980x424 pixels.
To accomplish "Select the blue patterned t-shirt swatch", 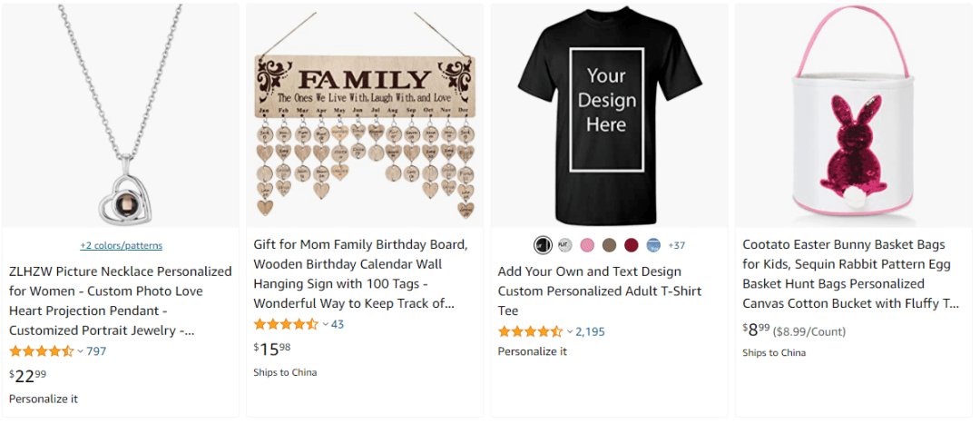I will click(653, 245).
